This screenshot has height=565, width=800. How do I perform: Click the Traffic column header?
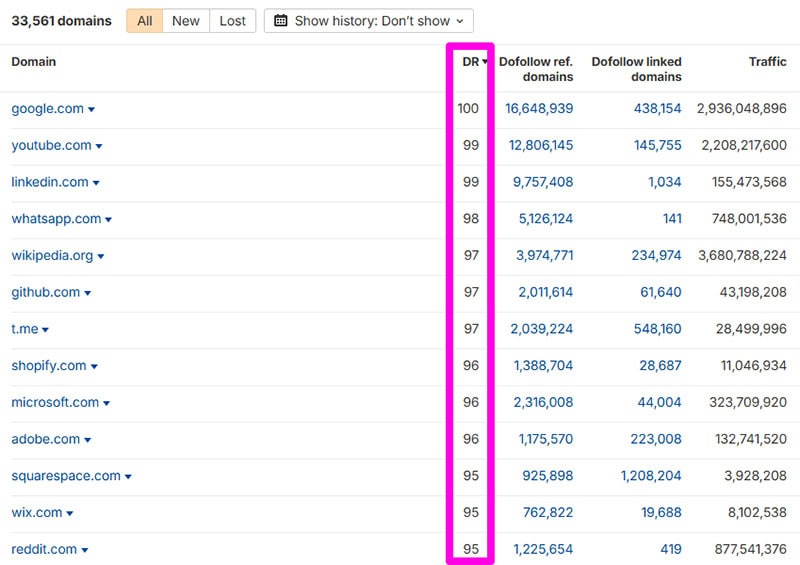click(x=767, y=62)
